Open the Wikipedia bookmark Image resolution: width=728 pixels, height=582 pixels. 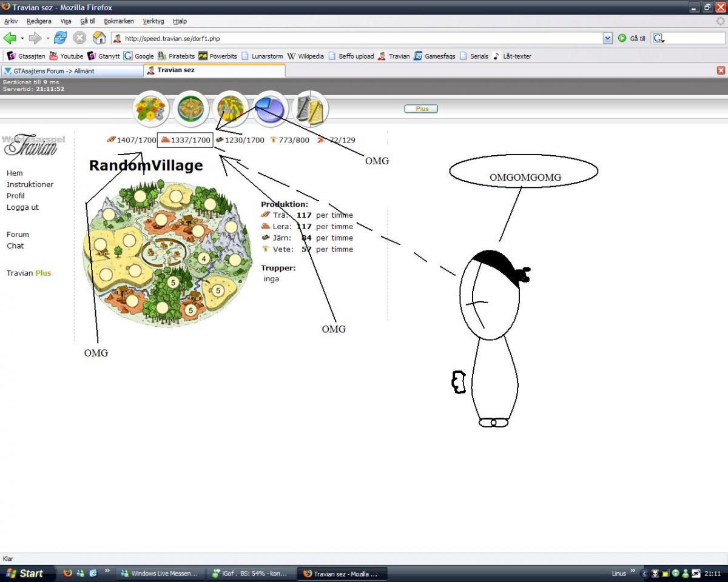pyautogui.click(x=306, y=56)
